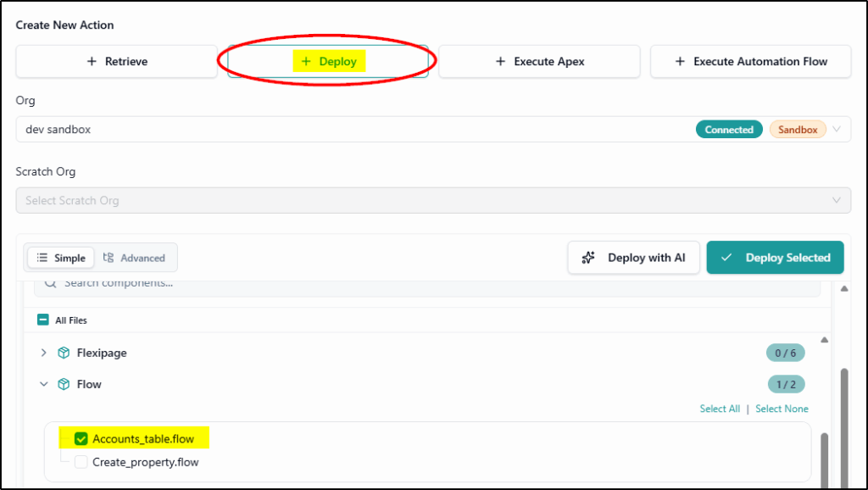This screenshot has width=868, height=490.
Task: Click the Flexipage package cube icon
Action: coord(64,353)
